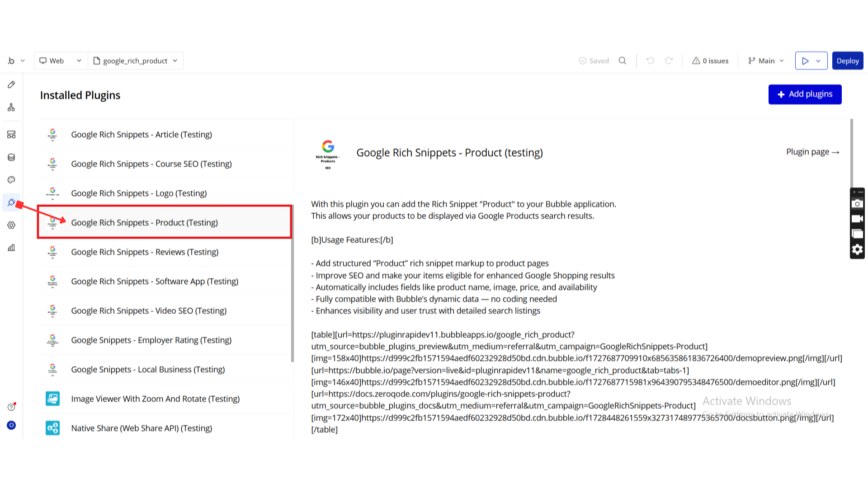Expand the google_rich_product page dropdown
This screenshot has width=868, height=488.
(x=136, y=61)
